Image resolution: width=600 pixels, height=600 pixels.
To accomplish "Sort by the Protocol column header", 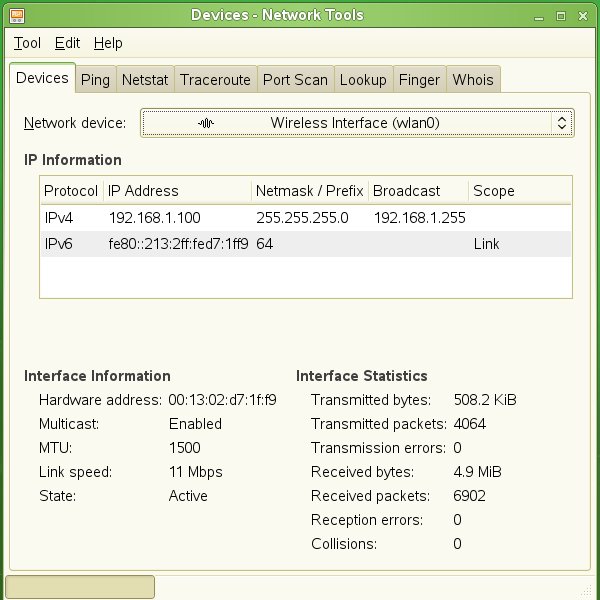I will pos(71,191).
